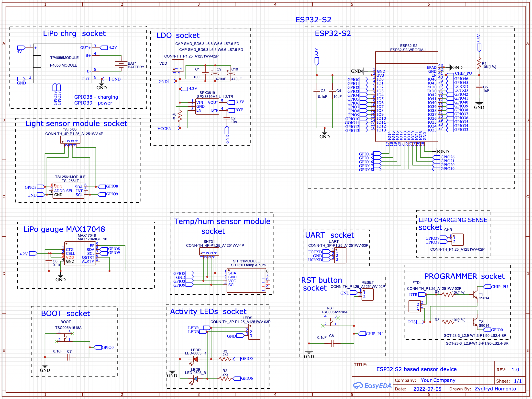Click 'PROGRAMMER socket' heading

(x=464, y=276)
